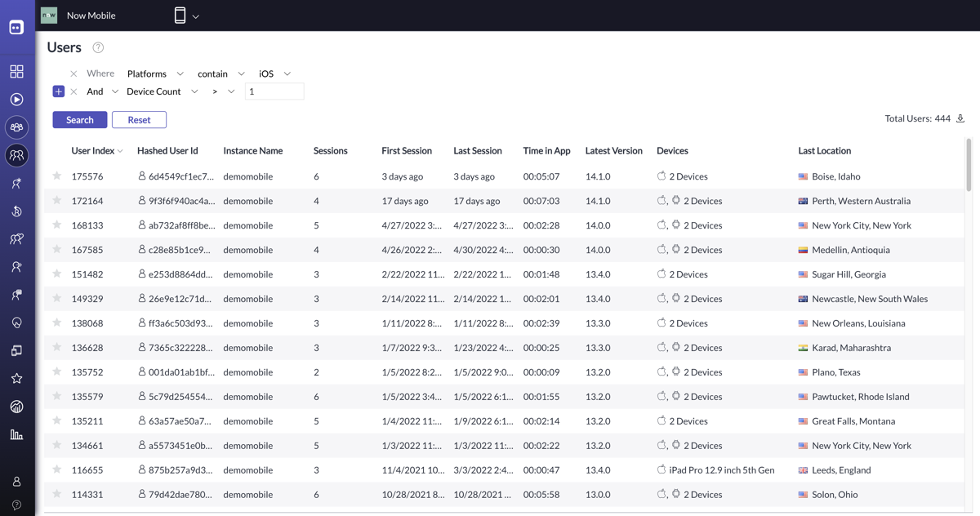
Task: Star user 135752 as favorite
Action: (x=57, y=372)
